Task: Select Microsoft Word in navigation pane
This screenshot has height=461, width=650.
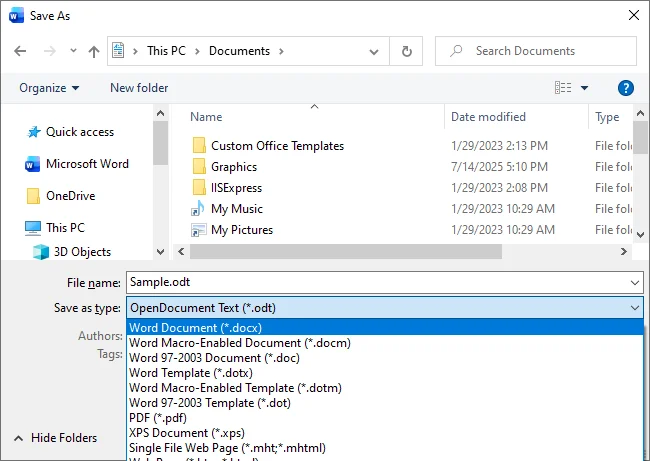Action: tap(87, 164)
